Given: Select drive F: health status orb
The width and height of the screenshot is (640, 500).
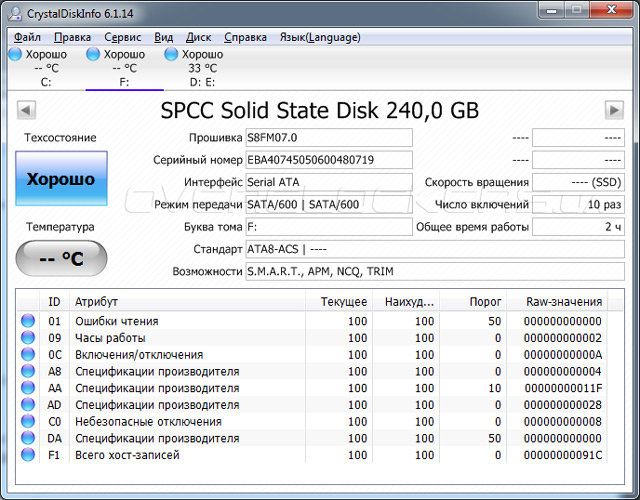Looking at the screenshot, I should tap(93, 54).
